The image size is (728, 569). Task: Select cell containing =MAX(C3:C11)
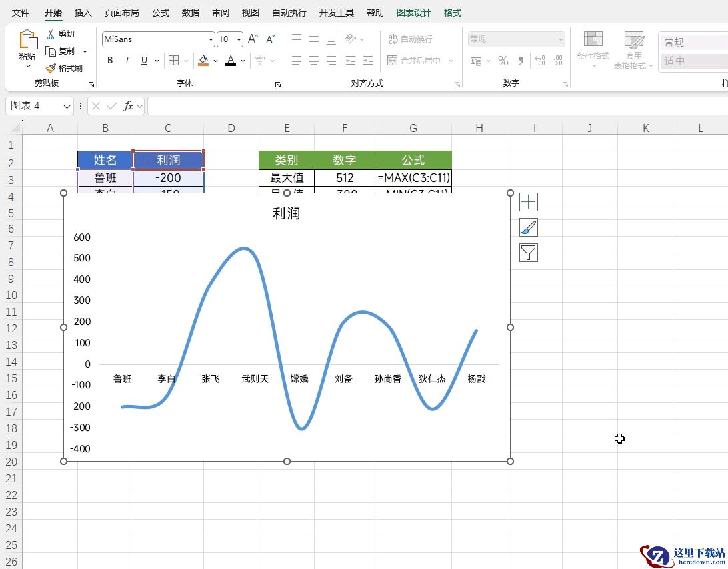pyautogui.click(x=413, y=178)
